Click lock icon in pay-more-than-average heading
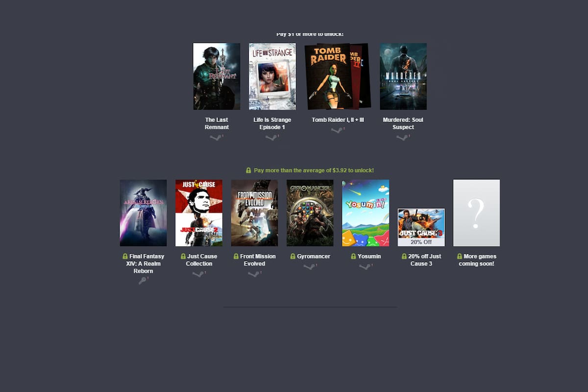The height and width of the screenshot is (392, 588). pyautogui.click(x=248, y=171)
